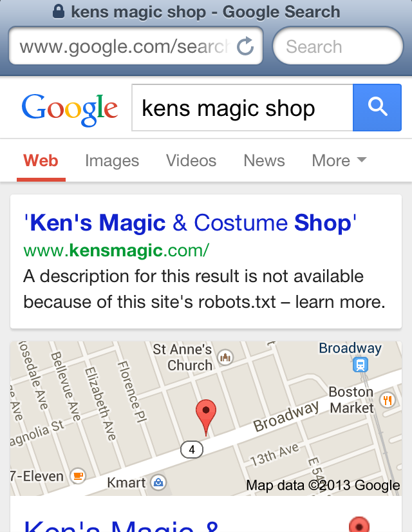Tap the route 4 highway shield
The height and width of the screenshot is (532, 412).
click(192, 450)
